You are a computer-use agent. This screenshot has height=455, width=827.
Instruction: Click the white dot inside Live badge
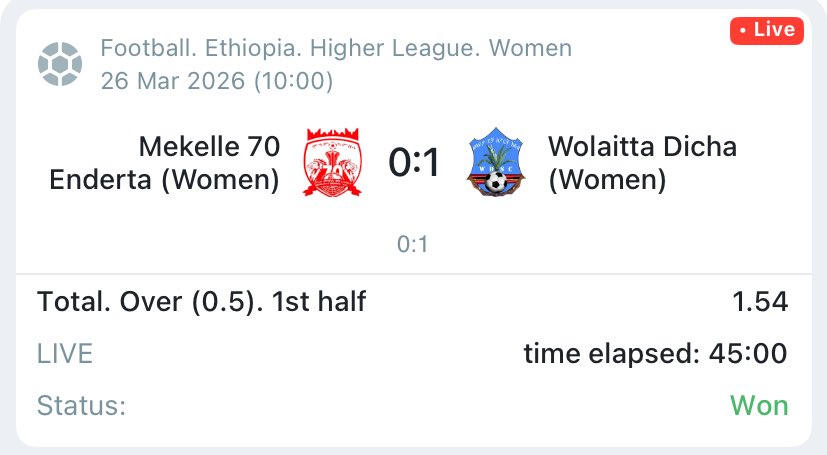tap(742, 31)
